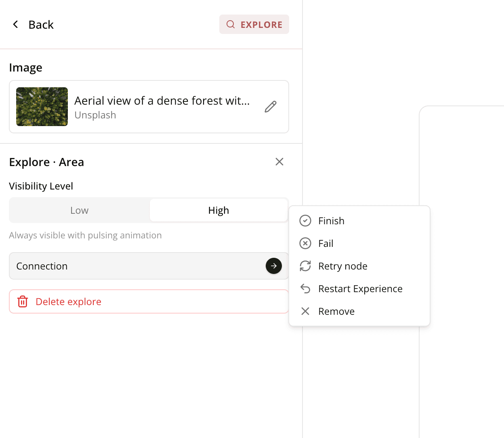Click the magnifier icon in EXPLORE button
The height and width of the screenshot is (438, 504).
231,24
